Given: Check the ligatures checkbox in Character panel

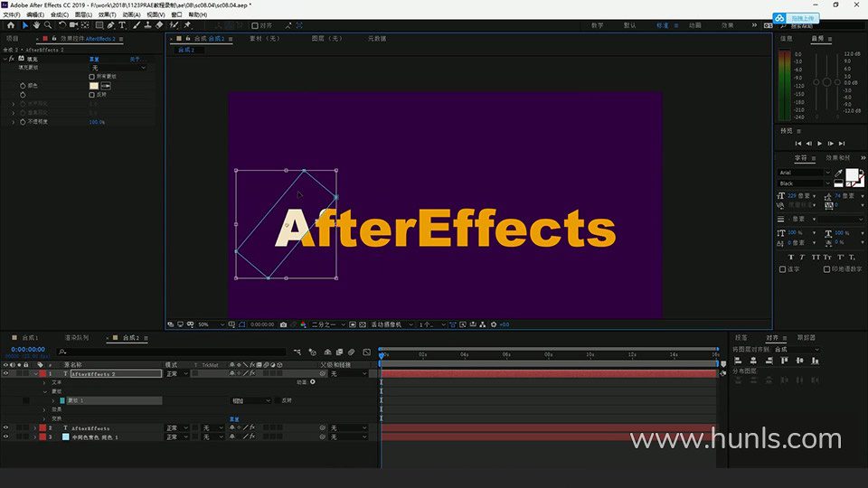Looking at the screenshot, I should [x=783, y=269].
